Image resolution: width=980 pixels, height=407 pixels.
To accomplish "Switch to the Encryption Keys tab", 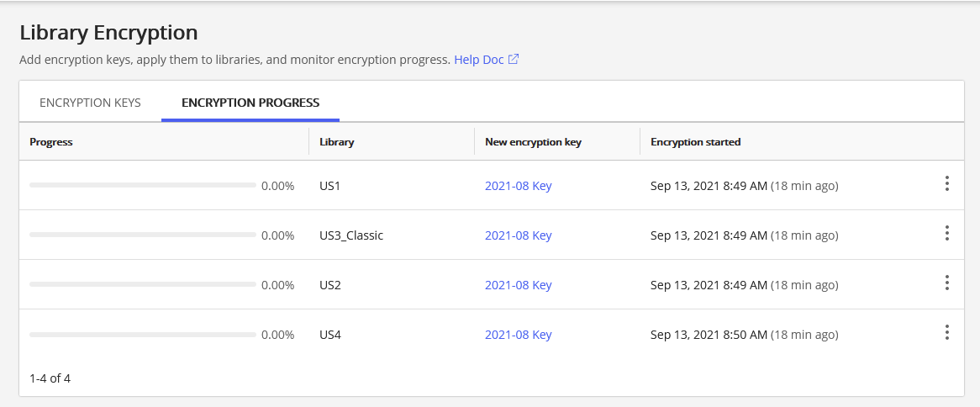I will (x=90, y=103).
